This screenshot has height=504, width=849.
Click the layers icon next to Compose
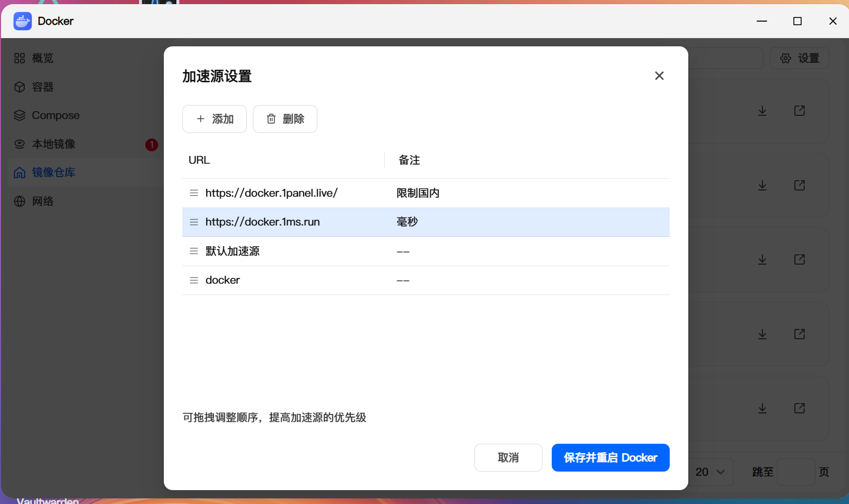[x=20, y=115]
